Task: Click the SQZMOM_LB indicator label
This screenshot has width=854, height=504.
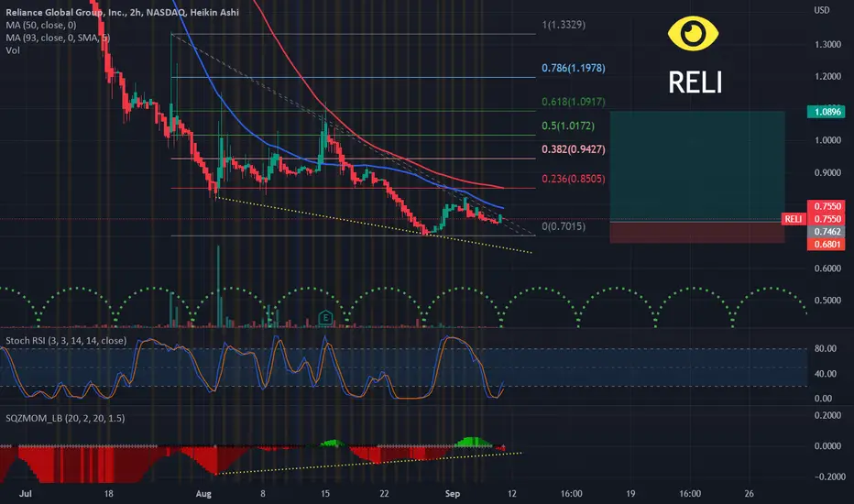Action: 65,418
